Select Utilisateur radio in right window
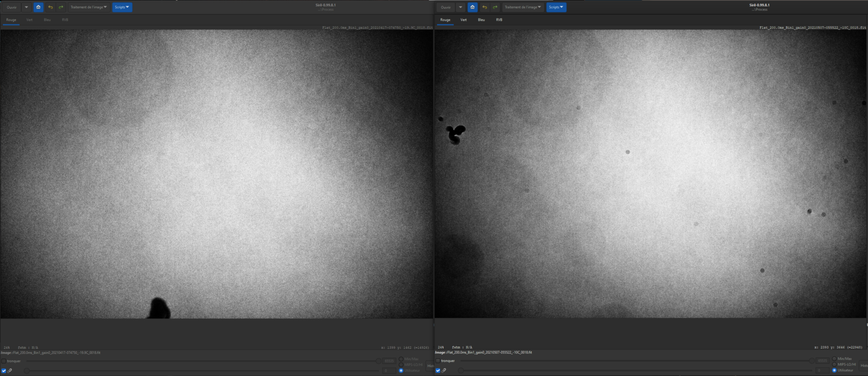The height and width of the screenshot is (376, 868). [x=834, y=370]
